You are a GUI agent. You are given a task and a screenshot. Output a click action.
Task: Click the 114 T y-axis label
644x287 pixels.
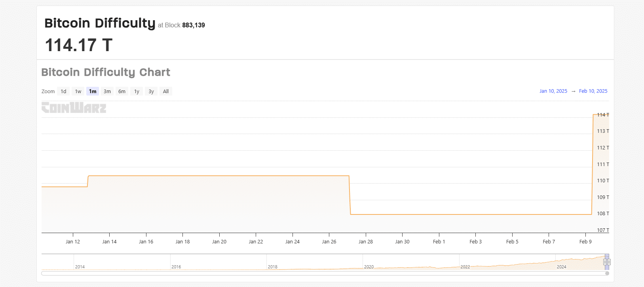click(x=603, y=115)
